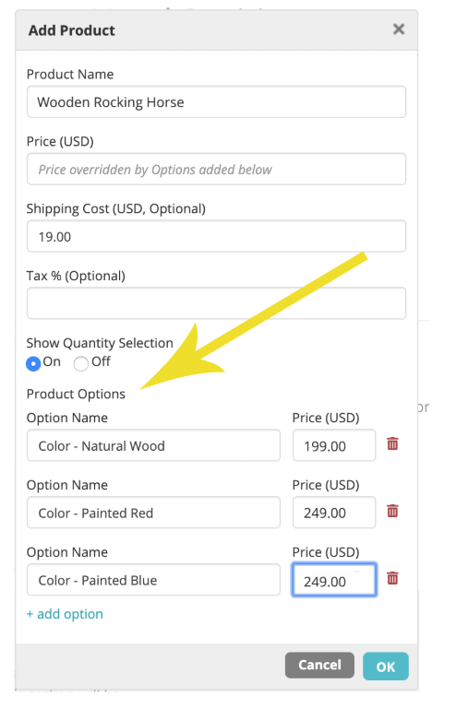The image size is (468, 720).
Task: Click the focused Painted Blue price field
Action: [x=334, y=579]
